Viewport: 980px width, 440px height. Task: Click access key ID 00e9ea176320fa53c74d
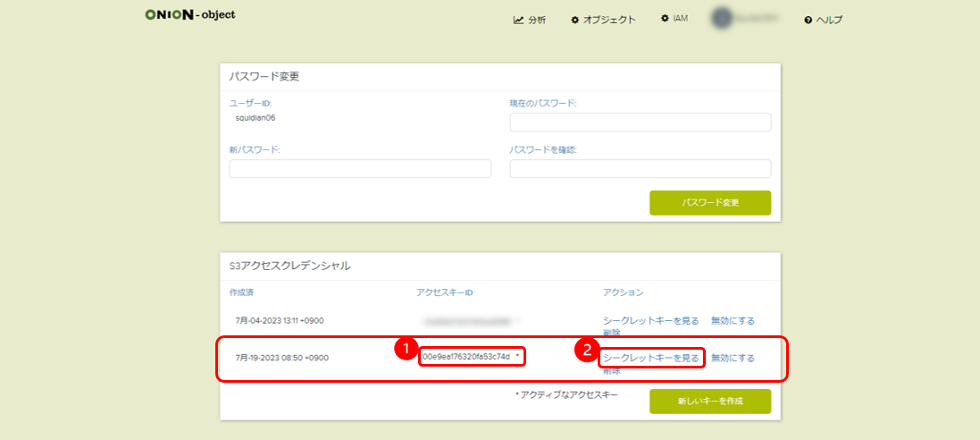[466, 357]
